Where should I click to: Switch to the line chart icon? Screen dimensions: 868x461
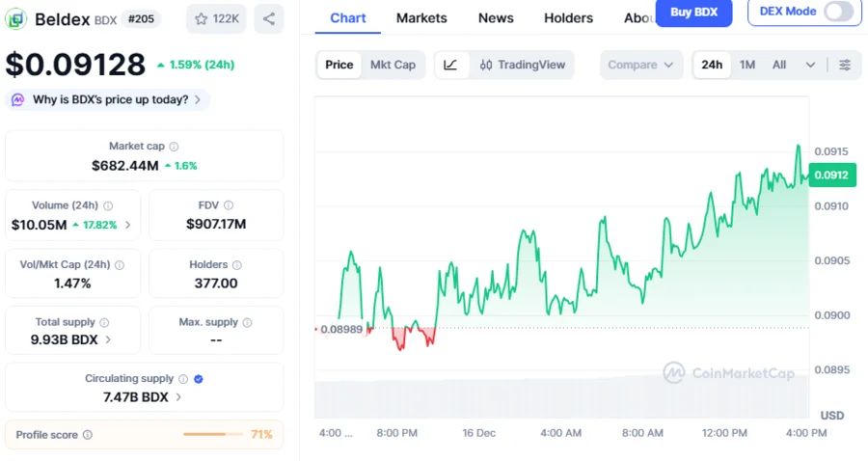450,65
